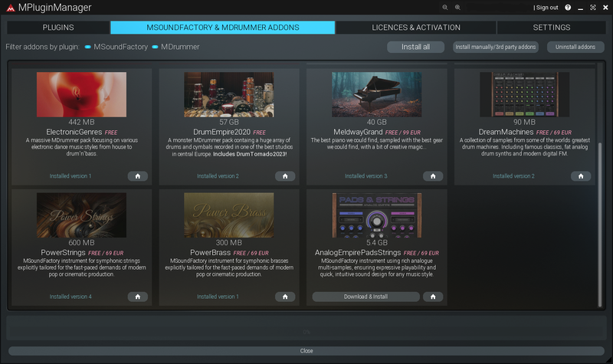
Task: Open the DreamMachines home page icon
Action: 581,176
